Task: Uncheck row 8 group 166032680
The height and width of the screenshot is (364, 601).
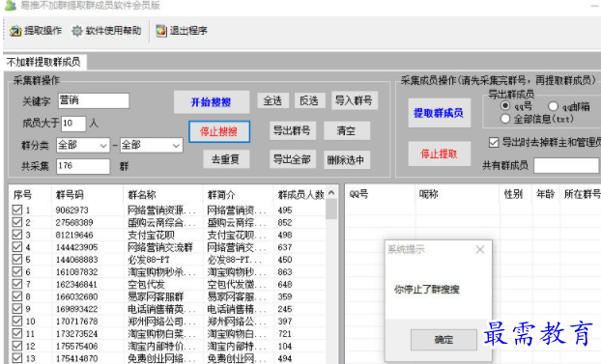Action: click(17, 296)
